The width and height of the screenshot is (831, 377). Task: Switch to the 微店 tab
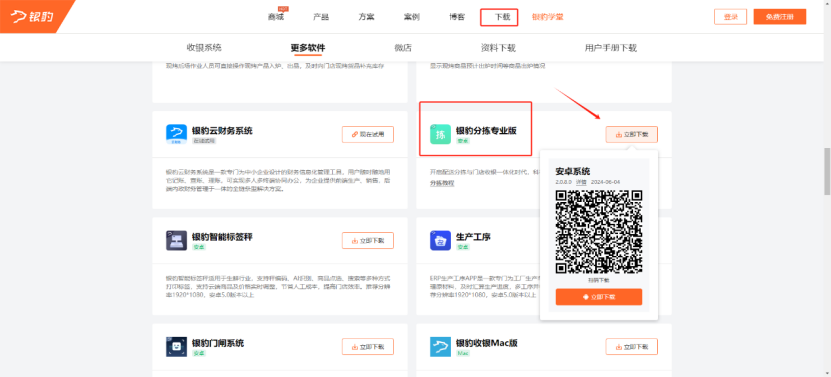click(x=403, y=48)
